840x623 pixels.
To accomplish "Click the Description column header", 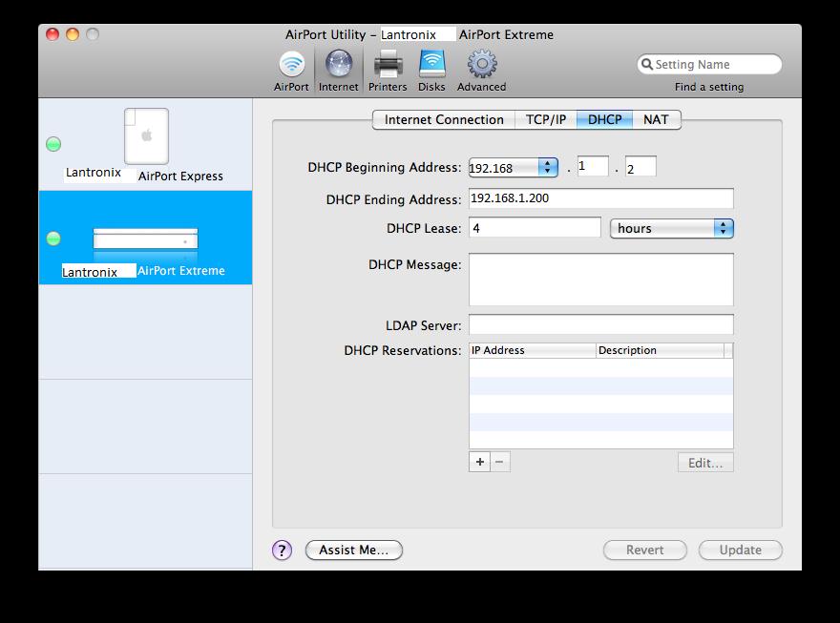I will (659, 350).
